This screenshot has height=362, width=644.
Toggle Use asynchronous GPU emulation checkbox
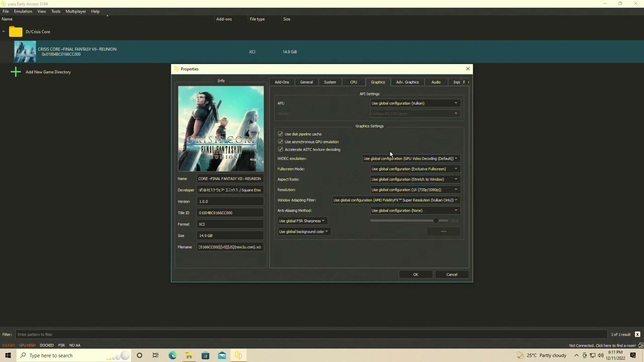280,142
